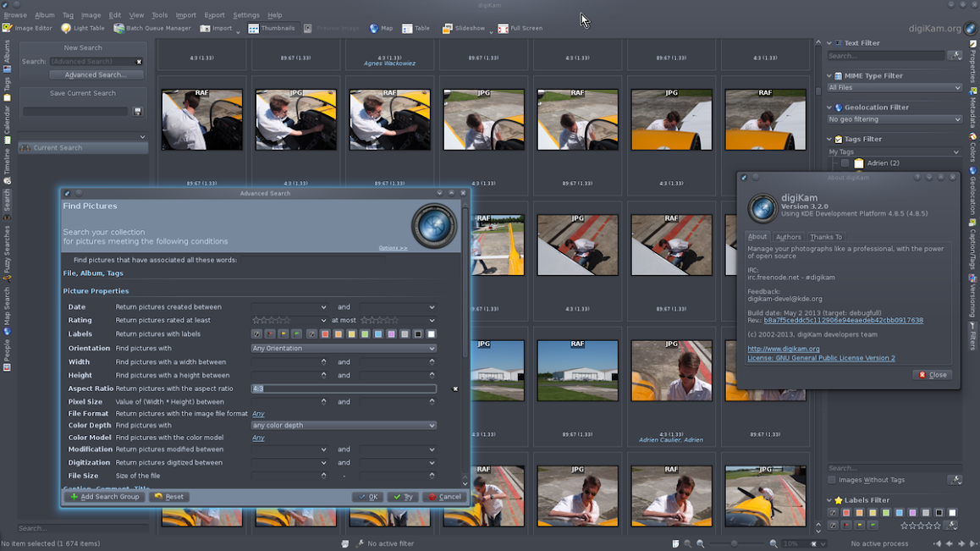The image size is (980, 551).
Task: Open the any color depth dropdown
Action: (344, 426)
